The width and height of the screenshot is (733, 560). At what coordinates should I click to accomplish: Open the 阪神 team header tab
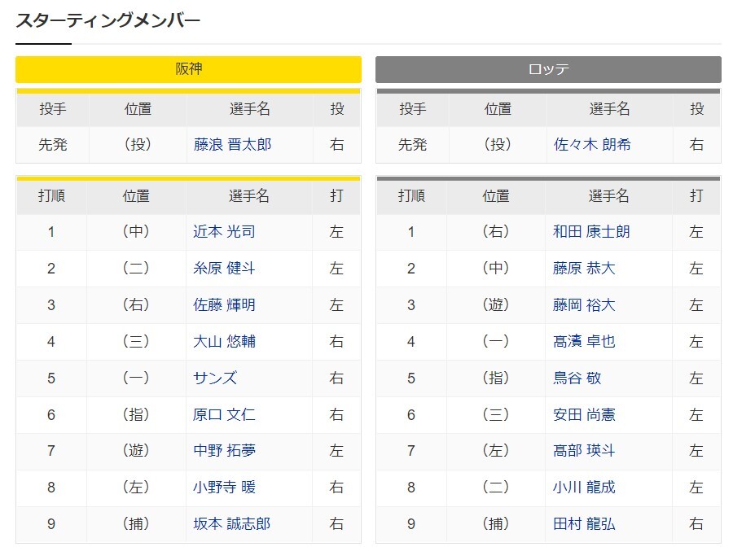click(188, 69)
